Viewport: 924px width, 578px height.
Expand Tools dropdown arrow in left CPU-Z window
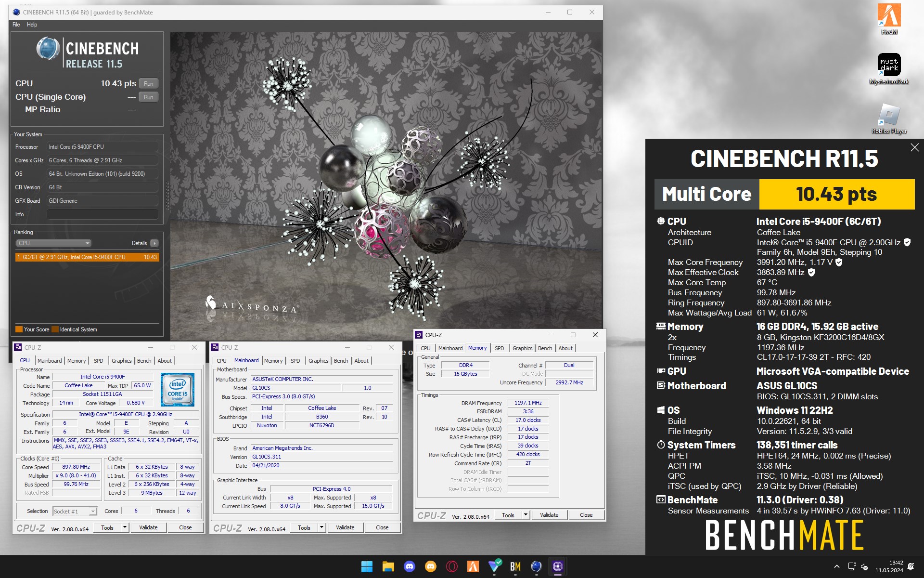coord(125,527)
